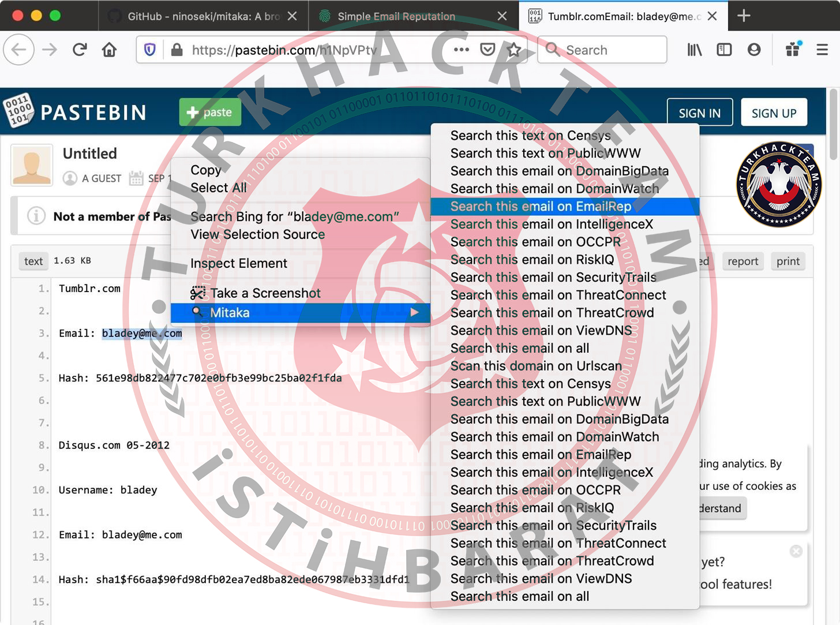
Task: Choose Copy from the context menu
Action: [300, 170]
